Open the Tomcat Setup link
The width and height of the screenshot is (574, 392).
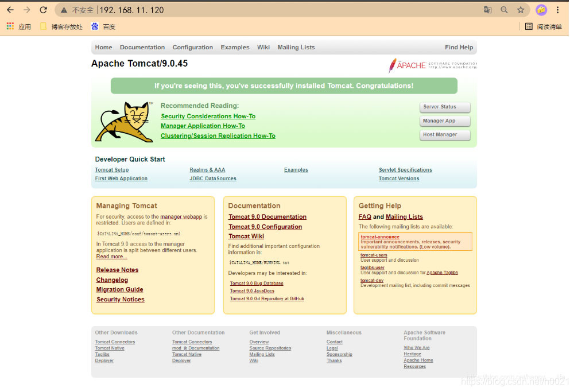[x=112, y=170]
